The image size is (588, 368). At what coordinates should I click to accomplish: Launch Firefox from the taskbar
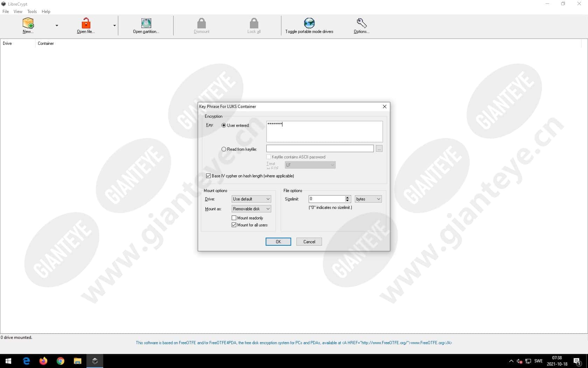(x=43, y=361)
